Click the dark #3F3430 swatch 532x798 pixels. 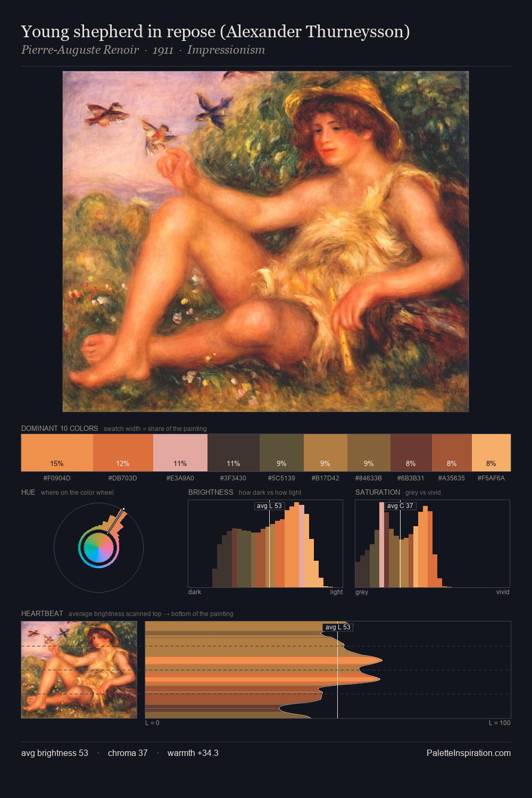coord(234,453)
